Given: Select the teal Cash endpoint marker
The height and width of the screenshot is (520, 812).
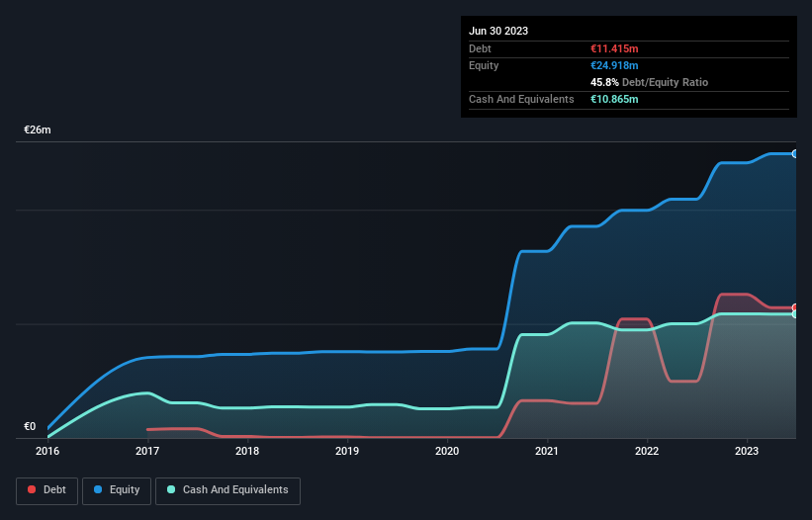Looking at the screenshot, I should tap(795, 314).
